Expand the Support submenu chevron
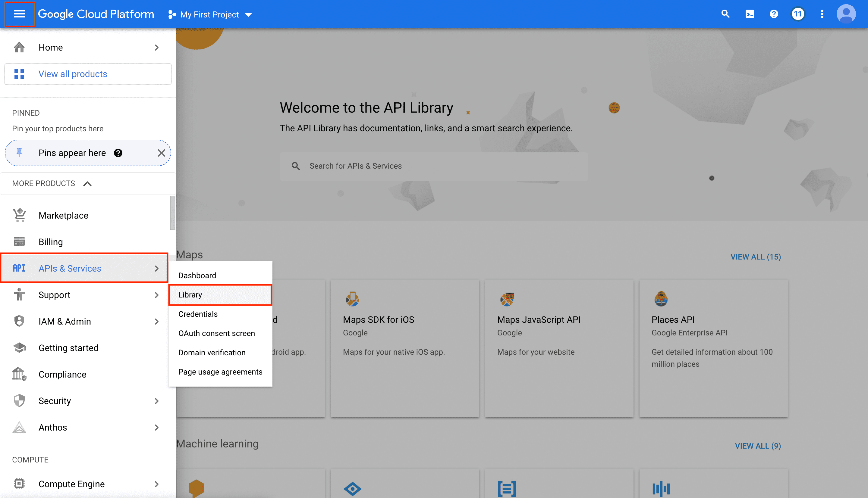This screenshot has width=868, height=498. [156, 295]
